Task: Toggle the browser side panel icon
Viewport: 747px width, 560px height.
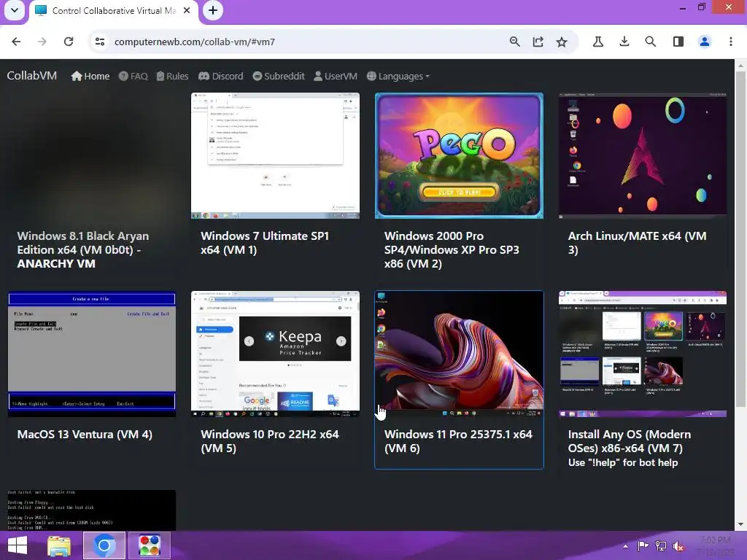Action: (x=678, y=42)
